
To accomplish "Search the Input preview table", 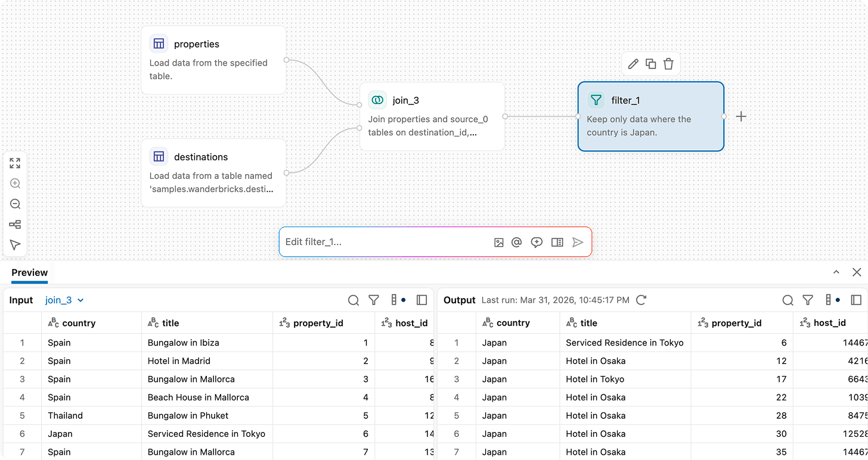I will [354, 300].
